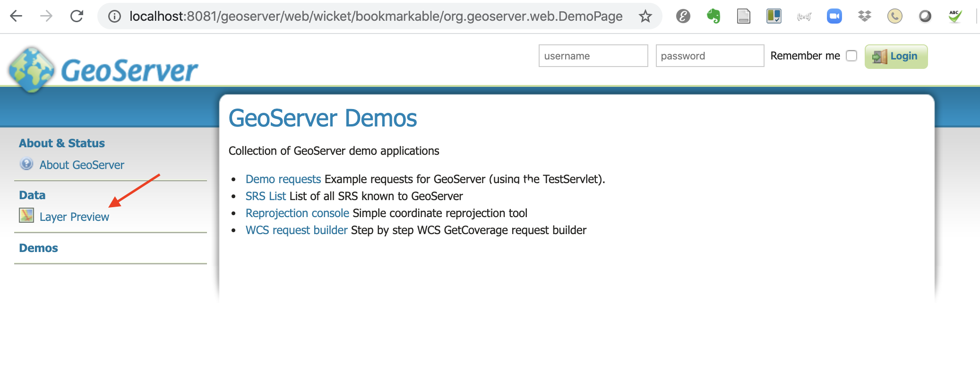Toggle the Remember me checkbox
This screenshot has width=980, height=370.
(x=851, y=56)
